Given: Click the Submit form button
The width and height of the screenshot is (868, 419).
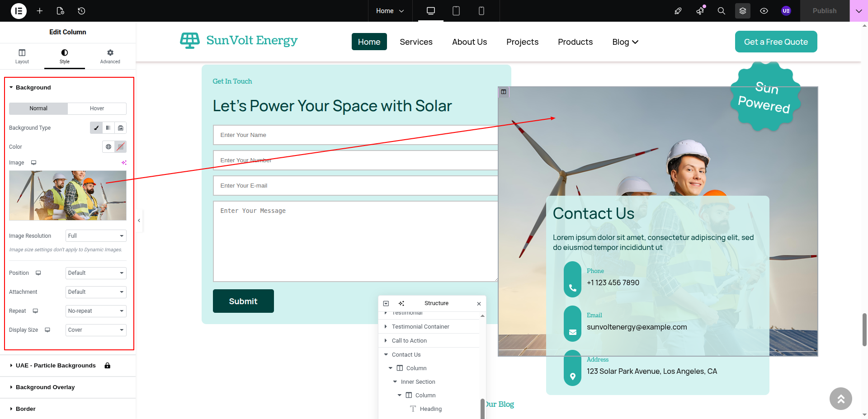Looking at the screenshot, I should (243, 301).
